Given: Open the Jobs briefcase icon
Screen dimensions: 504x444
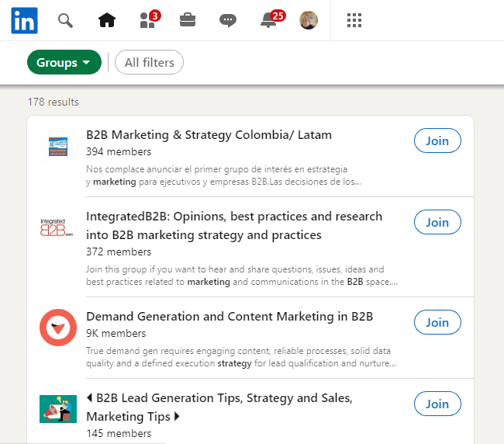Looking at the screenshot, I should click(188, 20).
